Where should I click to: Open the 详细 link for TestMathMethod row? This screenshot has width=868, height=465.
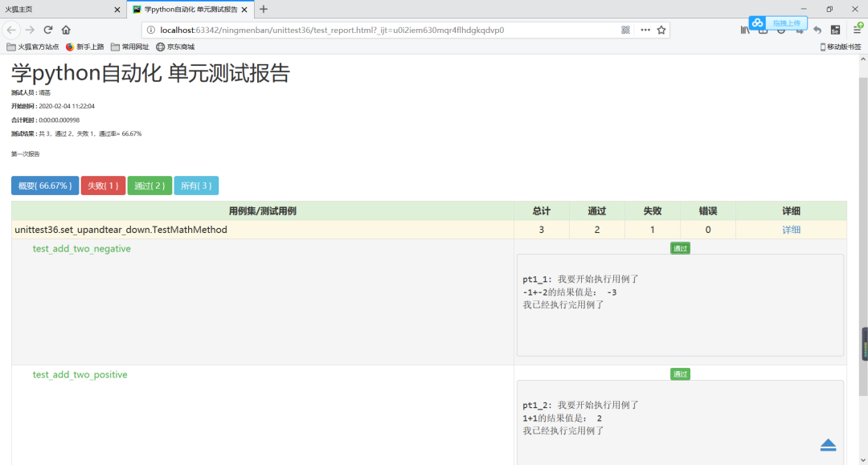[x=791, y=230]
